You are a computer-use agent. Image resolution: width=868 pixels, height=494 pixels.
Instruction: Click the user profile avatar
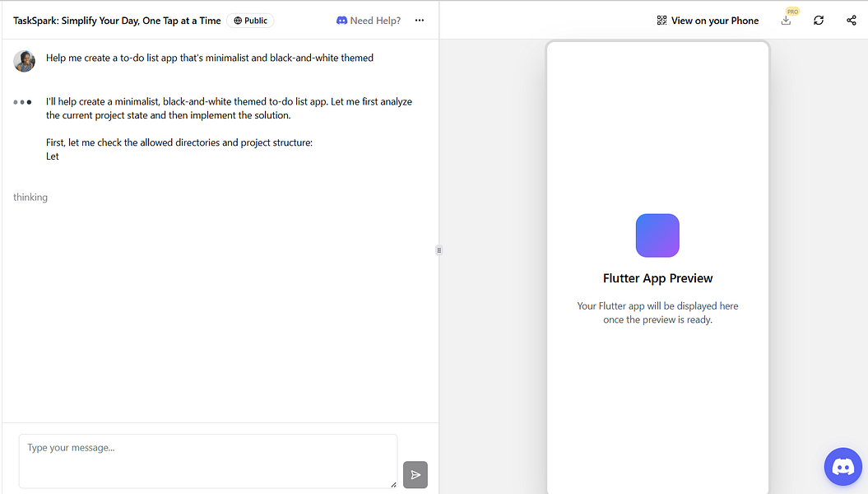(x=25, y=61)
